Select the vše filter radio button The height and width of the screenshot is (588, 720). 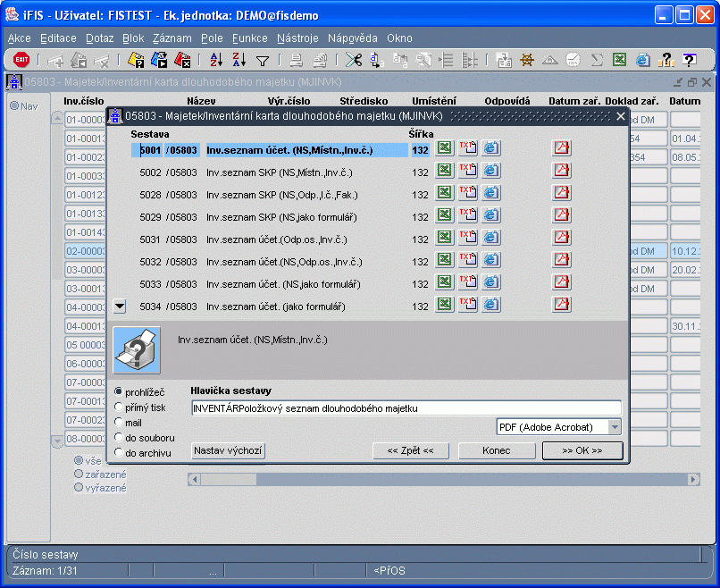pos(79,460)
